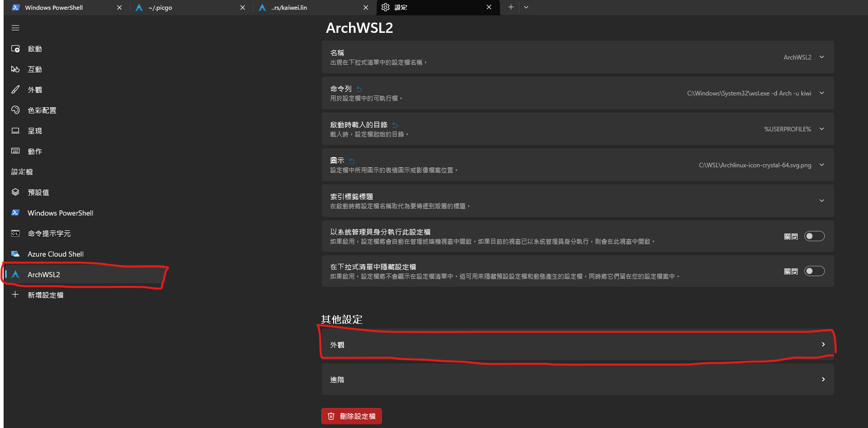Open the 互動 interaction settings page
868x428 pixels.
click(85, 69)
